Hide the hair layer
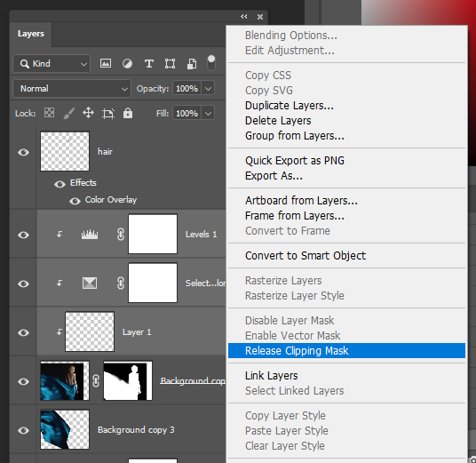The height and width of the screenshot is (463, 476). click(23, 152)
